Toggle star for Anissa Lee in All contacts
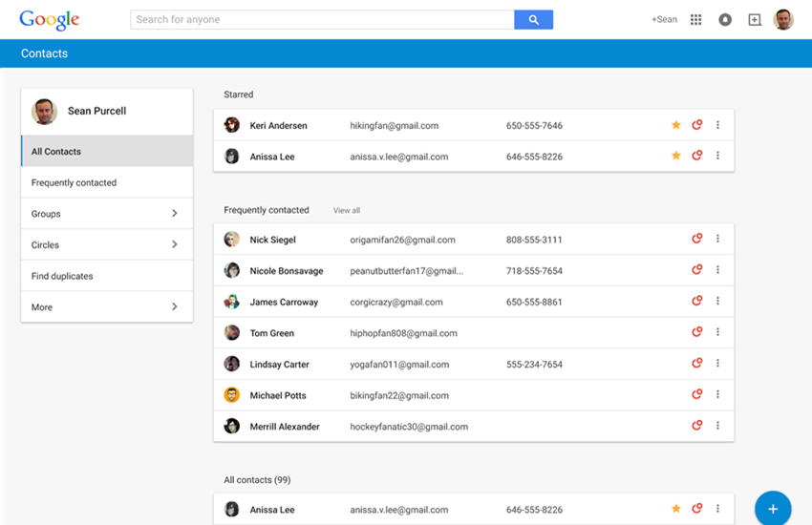This screenshot has height=525, width=812. (676, 510)
